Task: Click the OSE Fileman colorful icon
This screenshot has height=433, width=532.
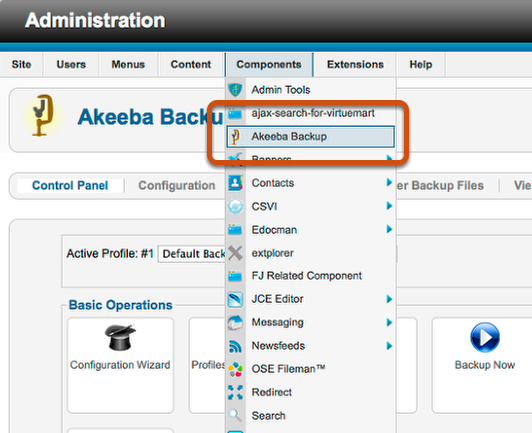Action: tap(235, 369)
